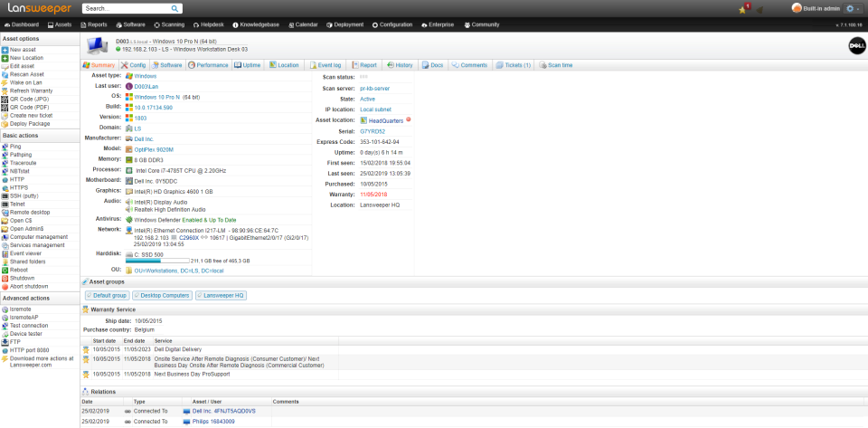Image resolution: width=868 pixels, height=428 pixels.
Task: Open Computer management action
Action: pos(38,237)
